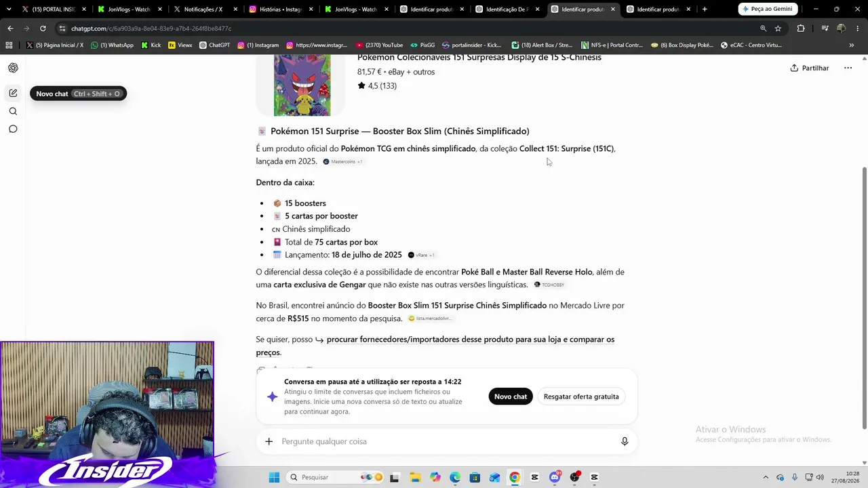Expand the bookmarks overflow chevron
868x488 pixels.
(x=852, y=45)
